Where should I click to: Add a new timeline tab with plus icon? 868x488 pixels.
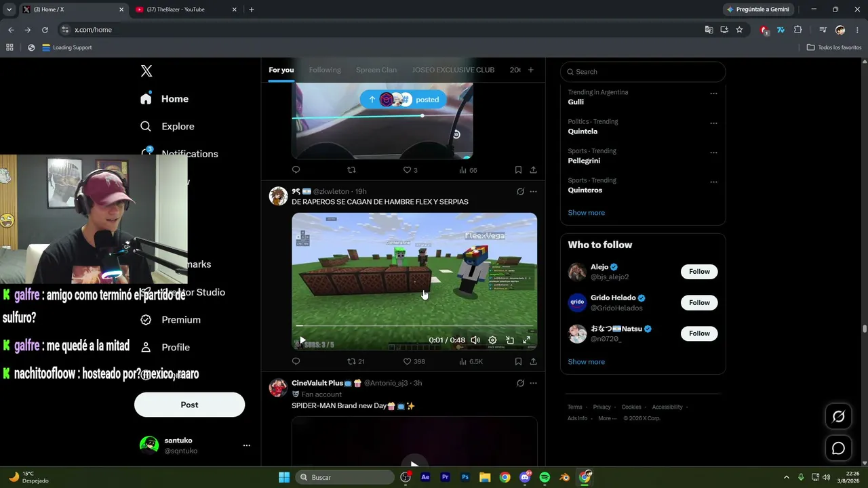point(531,70)
